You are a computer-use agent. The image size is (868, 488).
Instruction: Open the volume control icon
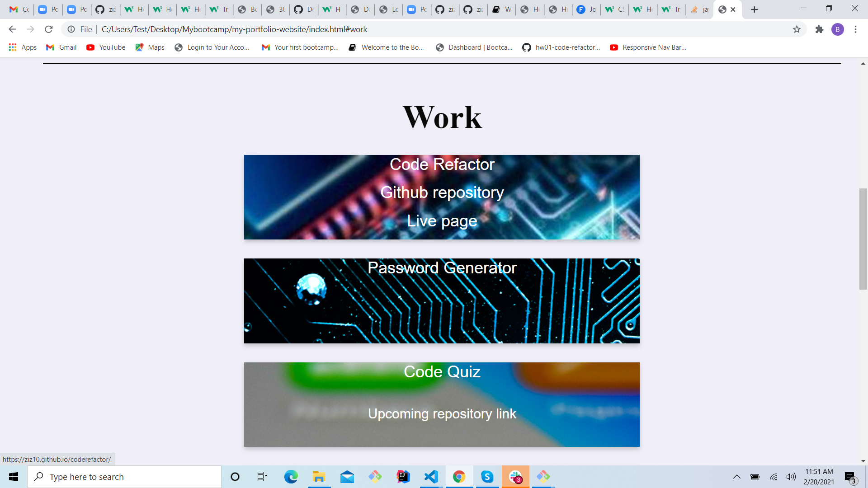(x=791, y=477)
